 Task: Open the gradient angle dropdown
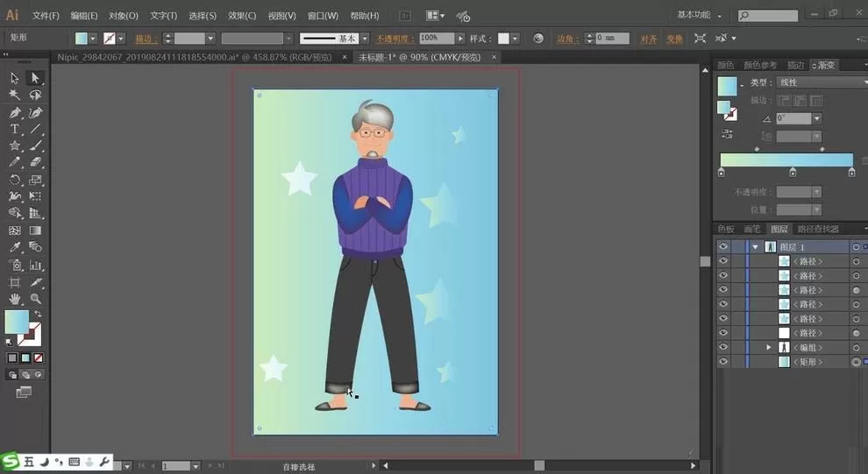click(817, 118)
